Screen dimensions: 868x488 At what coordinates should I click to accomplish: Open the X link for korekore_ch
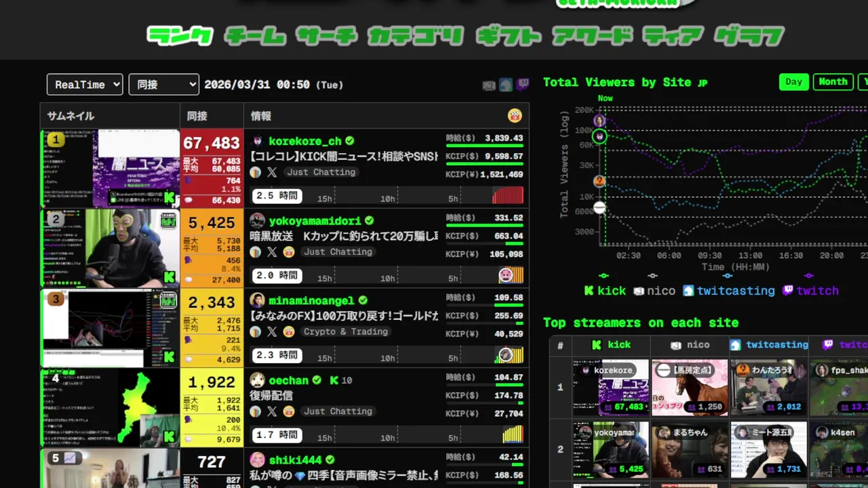pos(272,172)
